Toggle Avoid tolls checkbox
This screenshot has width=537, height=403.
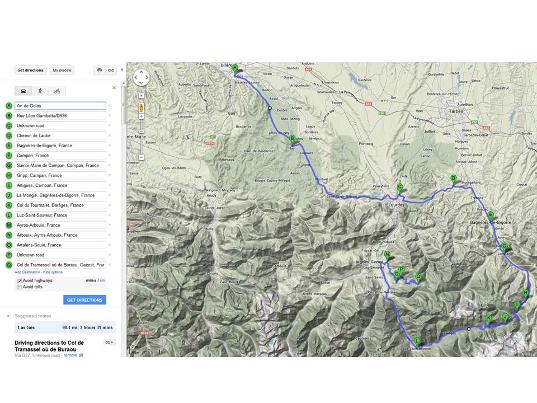[20, 287]
